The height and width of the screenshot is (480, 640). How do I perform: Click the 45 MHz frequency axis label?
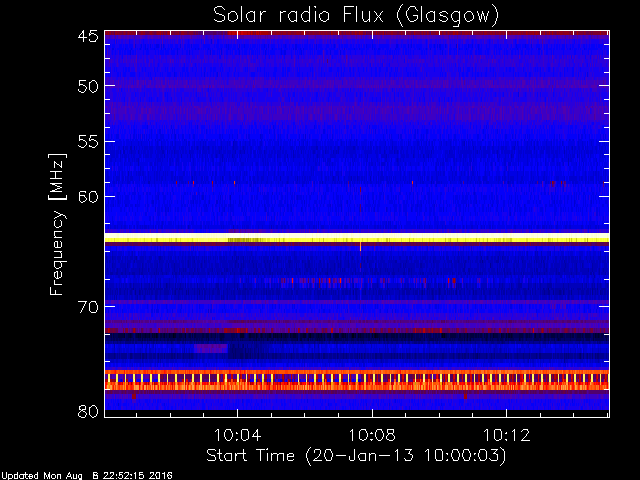tap(88, 36)
